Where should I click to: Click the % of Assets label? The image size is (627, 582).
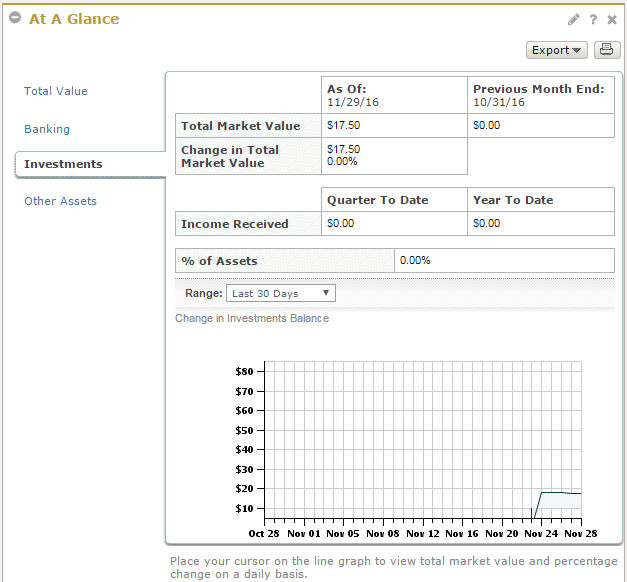[x=285, y=261]
